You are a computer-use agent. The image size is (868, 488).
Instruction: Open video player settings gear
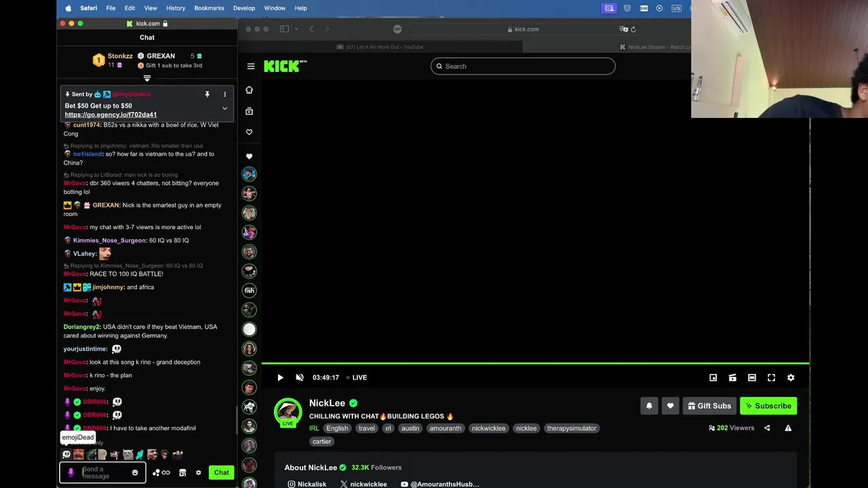791,378
